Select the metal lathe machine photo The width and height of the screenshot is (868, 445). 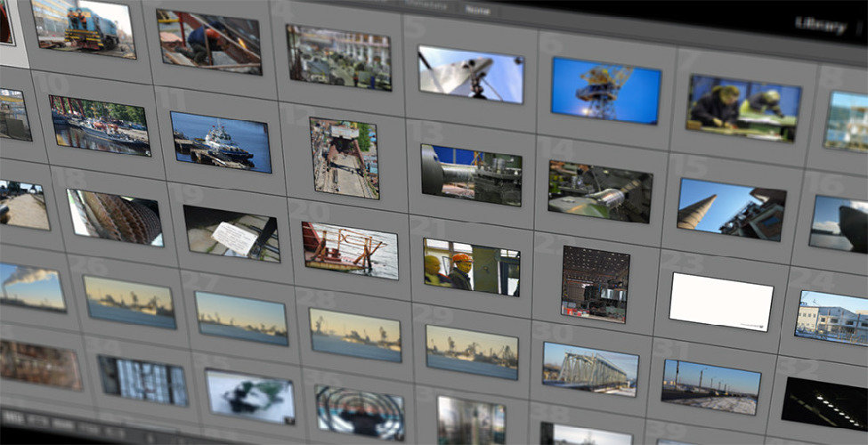(x=598, y=191)
